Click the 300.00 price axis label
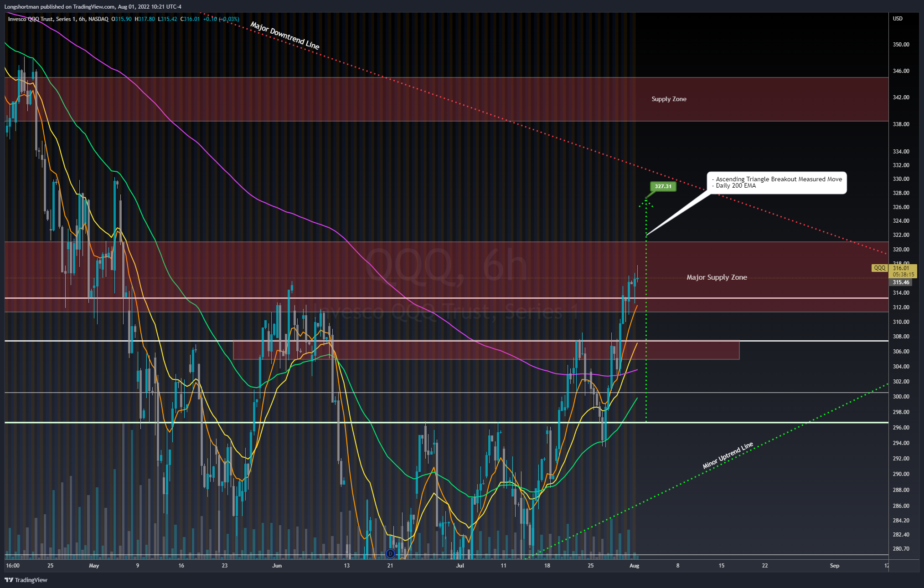The width and height of the screenshot is (924, 588). click(x=901, y=397)
